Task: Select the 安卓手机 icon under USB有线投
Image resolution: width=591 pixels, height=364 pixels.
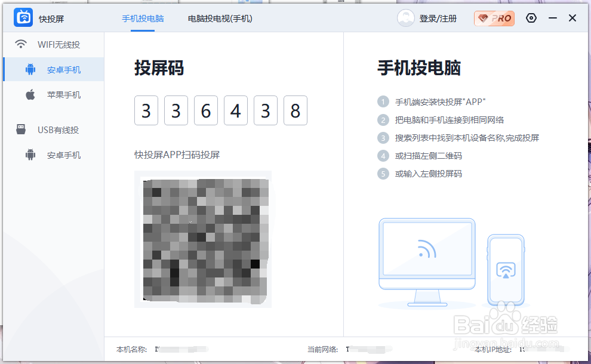Action: (x=30, y=155)
